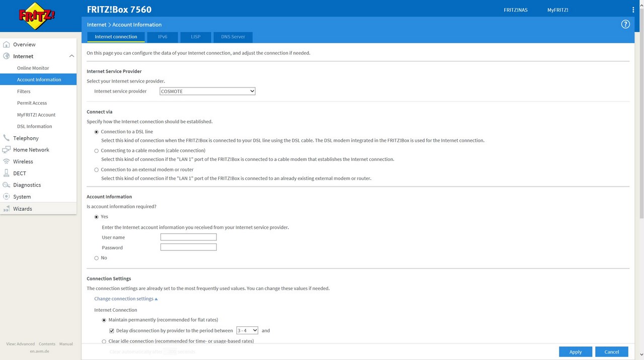Switch to the IPv6 tab

click(163, 37)
